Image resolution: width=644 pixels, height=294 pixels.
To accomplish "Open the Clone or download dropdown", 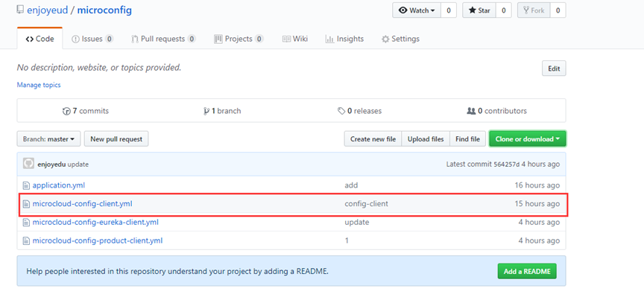I will click(x=528, y=139).
